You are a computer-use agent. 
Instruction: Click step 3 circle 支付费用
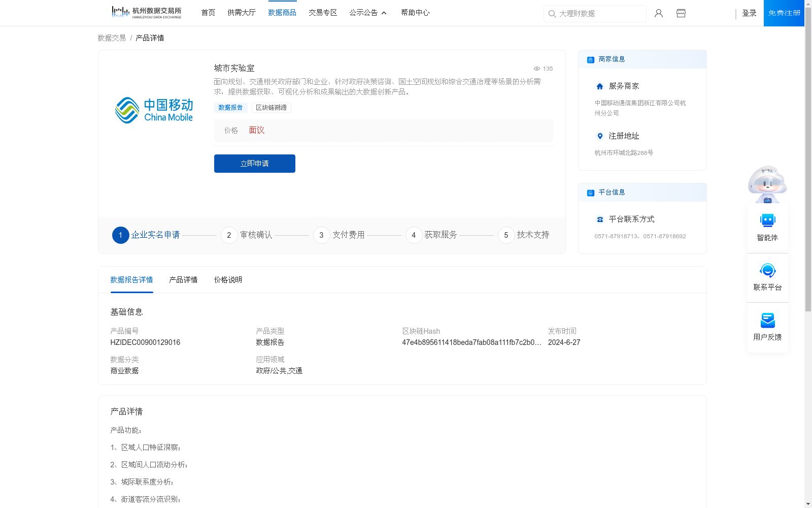322,235
